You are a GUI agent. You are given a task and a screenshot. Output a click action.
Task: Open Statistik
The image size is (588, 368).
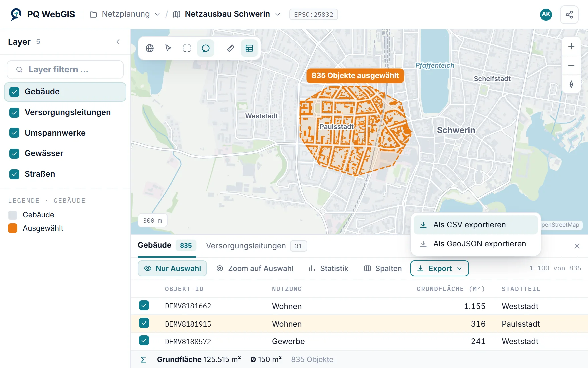click(x=328, y=268)
